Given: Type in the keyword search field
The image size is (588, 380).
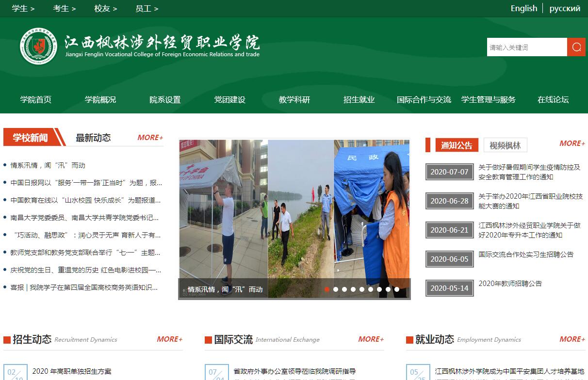Looking at the screenshot, I should (x=526, y=47).
